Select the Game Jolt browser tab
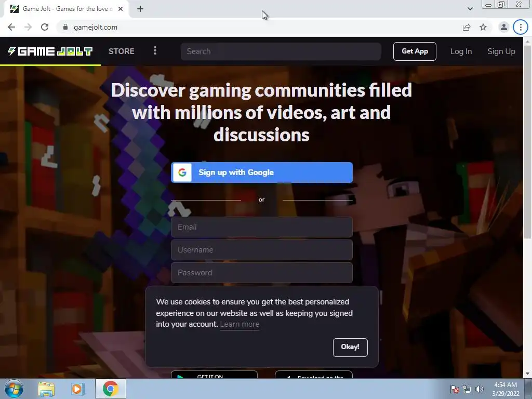 (x=66, y=9)
